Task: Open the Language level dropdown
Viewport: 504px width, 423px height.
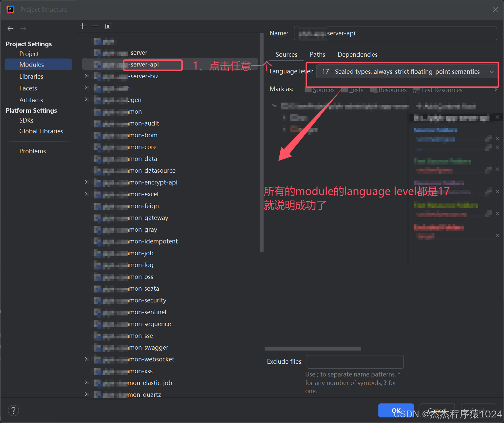Action: [x=492, y=71]
